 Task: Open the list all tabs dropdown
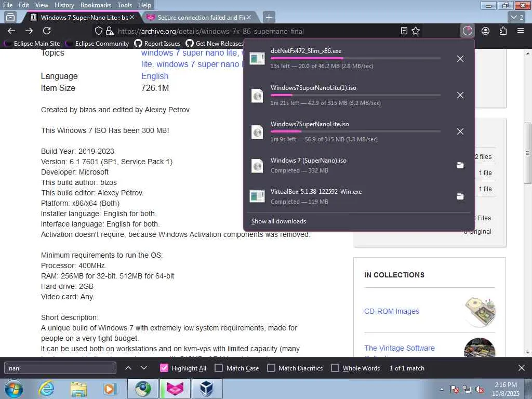(x=517, y=17)
